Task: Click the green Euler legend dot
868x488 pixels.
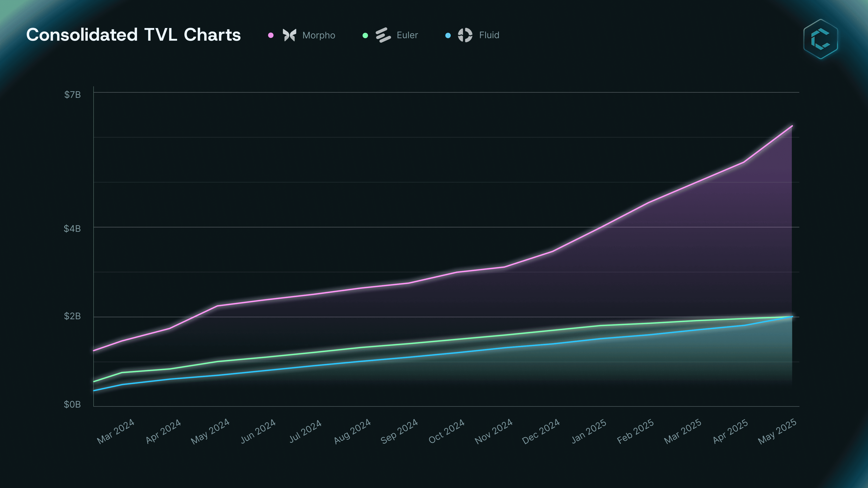Action: tap(365, 35)
